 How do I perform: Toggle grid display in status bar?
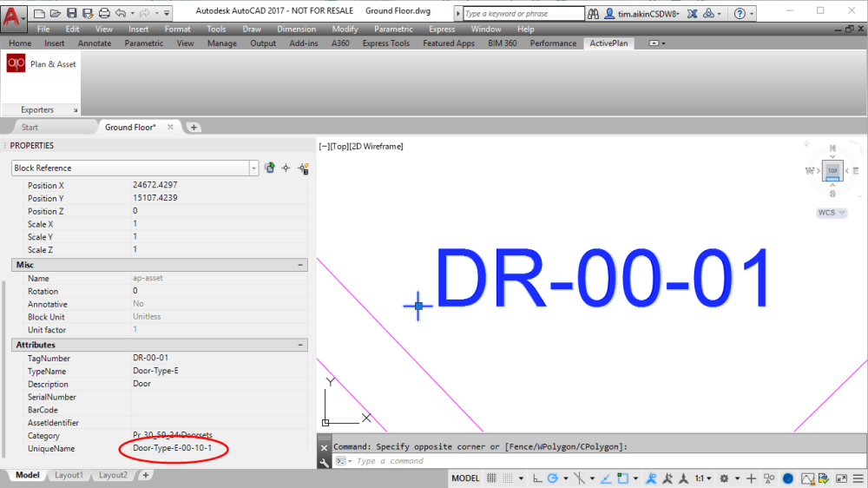click(x=492, y=478)
